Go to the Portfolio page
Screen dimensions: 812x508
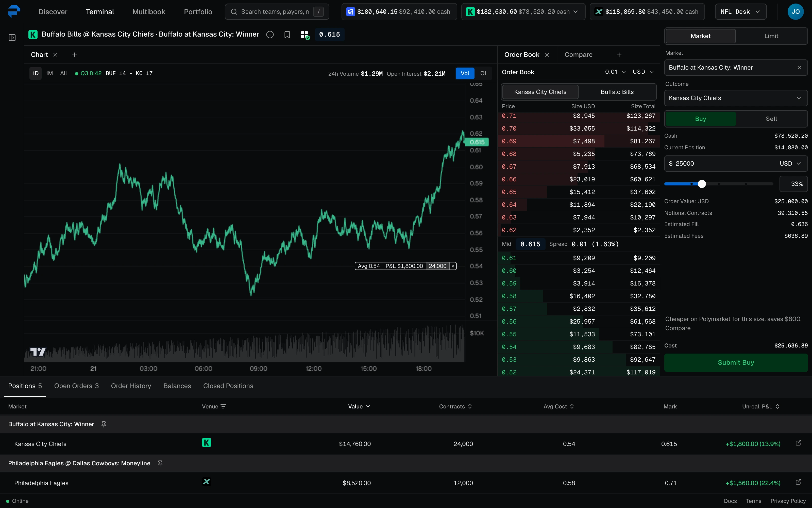[x=198, y=12]
